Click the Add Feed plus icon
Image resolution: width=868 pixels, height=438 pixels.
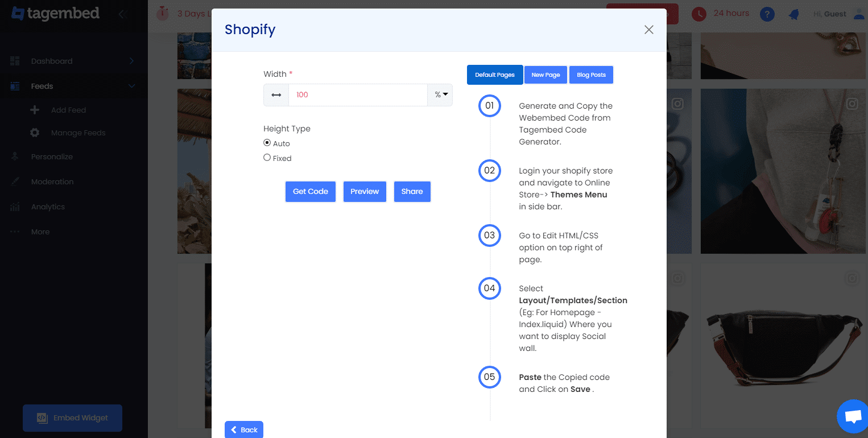(x=35, y=110)
